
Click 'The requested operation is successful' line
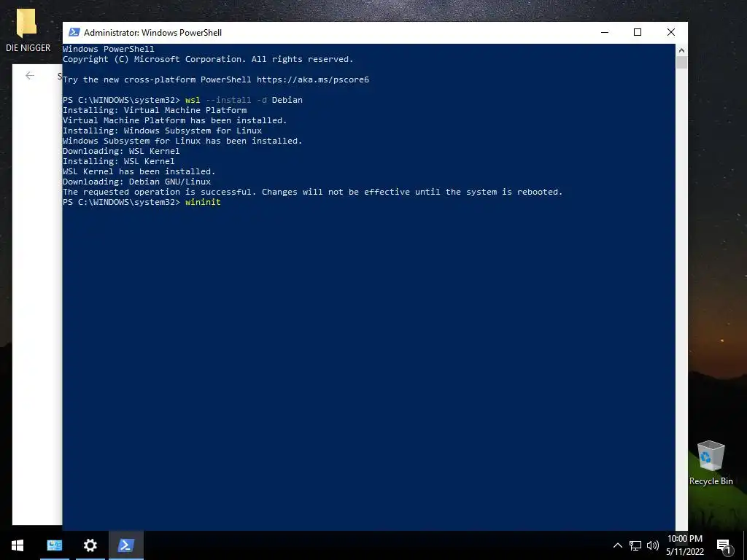[x=312, y=192]
